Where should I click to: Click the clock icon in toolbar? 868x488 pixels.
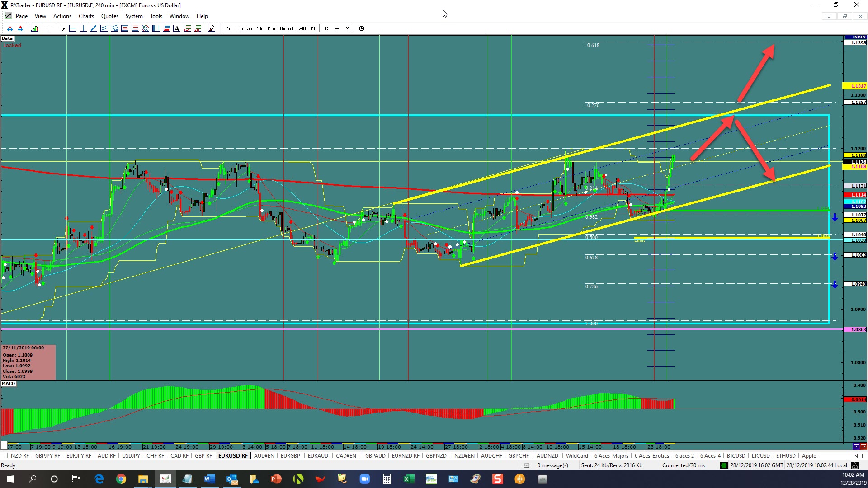(362, 28)
